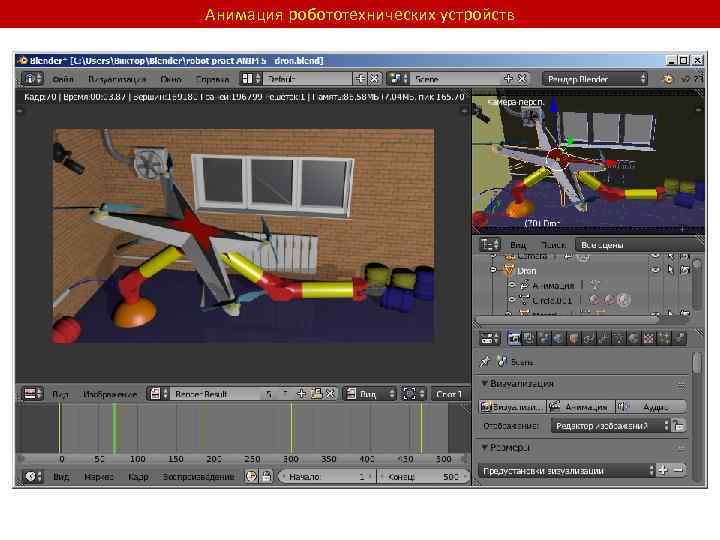Render still with Визуализация button
Image resolution: width=720 pixels, height=540 pixels.
click(512, 407)
